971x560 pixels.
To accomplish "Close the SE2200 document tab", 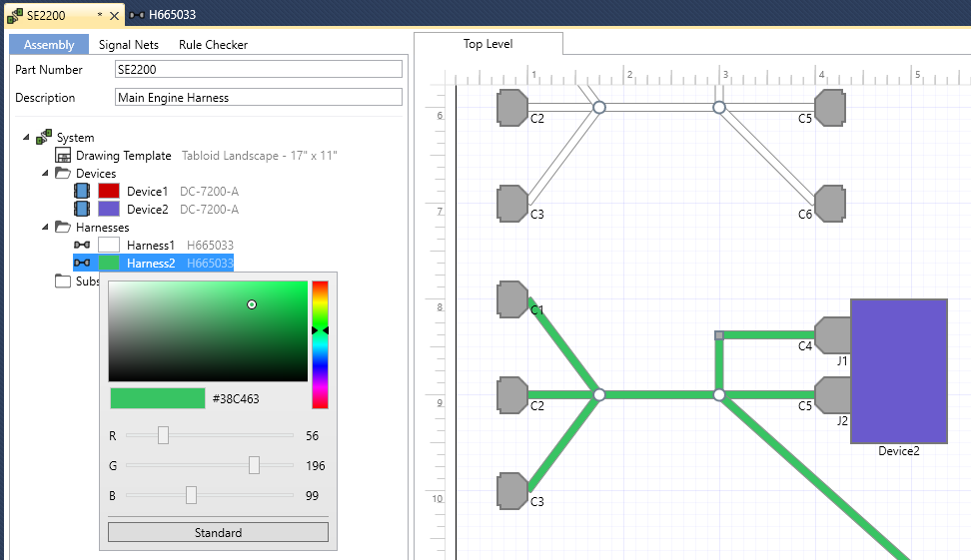I will (x=115, y=16).
